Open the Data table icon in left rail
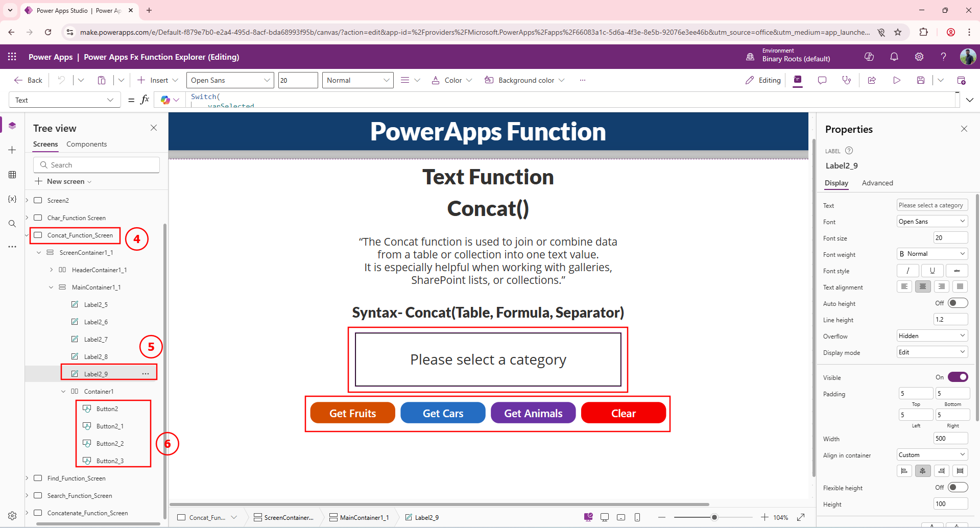The height and width of the screenshot is (528, 980). point(12,175)
